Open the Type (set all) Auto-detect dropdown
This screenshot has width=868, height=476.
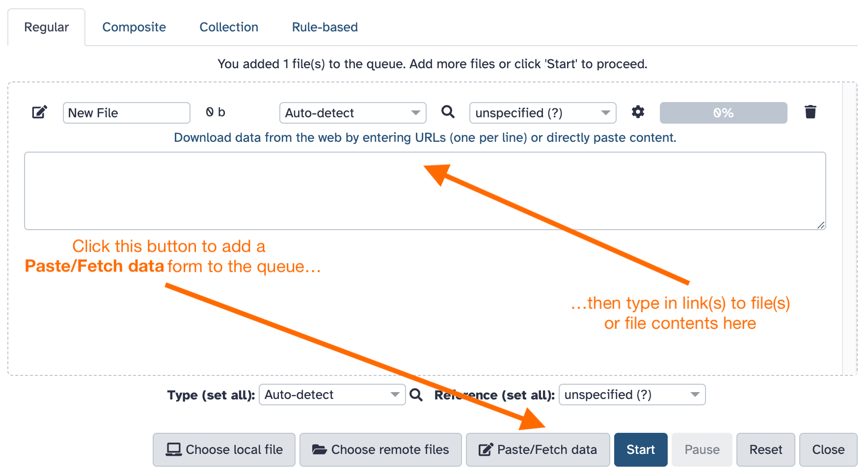[332, 395]
